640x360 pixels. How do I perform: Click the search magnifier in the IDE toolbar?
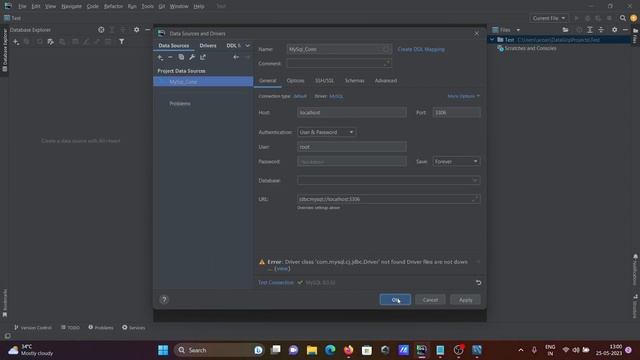(623, 18)
